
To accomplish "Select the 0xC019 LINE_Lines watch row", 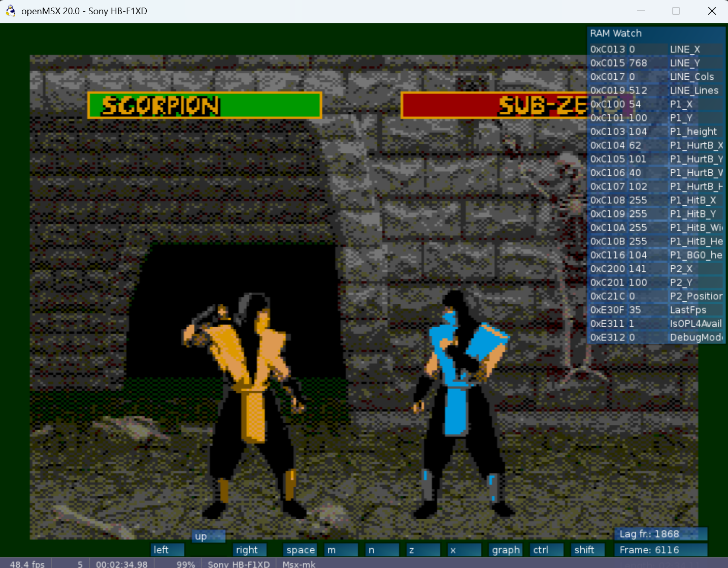I will (656, 90).
